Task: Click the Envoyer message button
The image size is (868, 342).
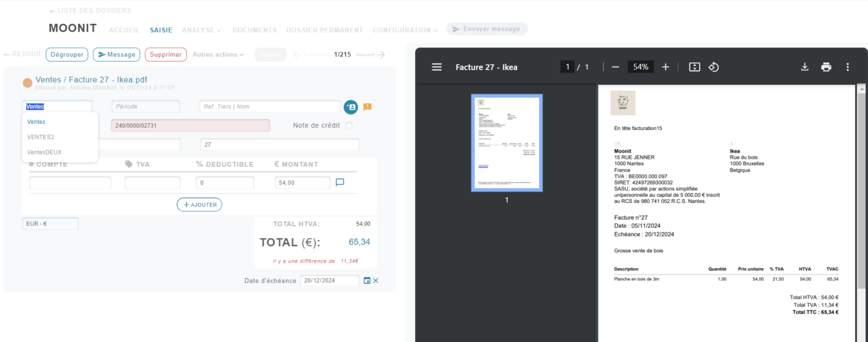Action: pyautogui.click(x=487, y=29)
